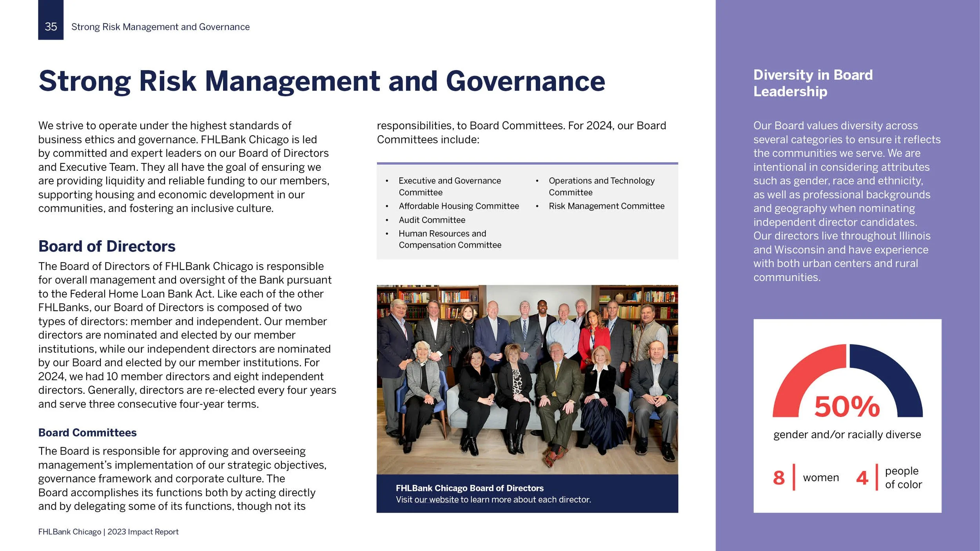Click the Board of Directors group photo
This screenshot has height=551, width=980.
tap(527, 379)
